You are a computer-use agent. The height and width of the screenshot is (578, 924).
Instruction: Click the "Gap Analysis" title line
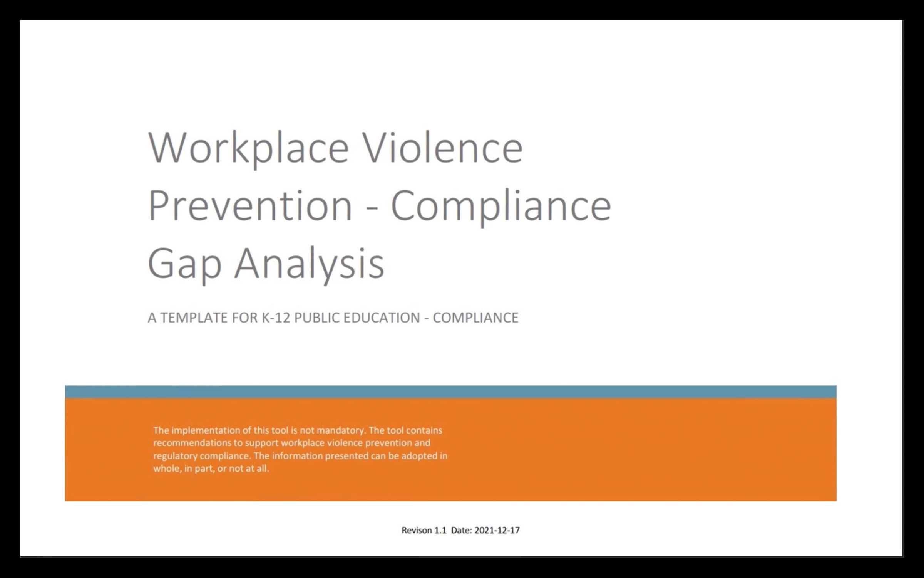click(266, 264)
